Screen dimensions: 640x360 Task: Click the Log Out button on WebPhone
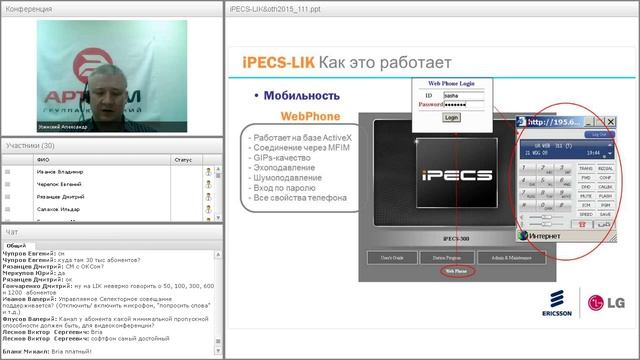[599, 134]
